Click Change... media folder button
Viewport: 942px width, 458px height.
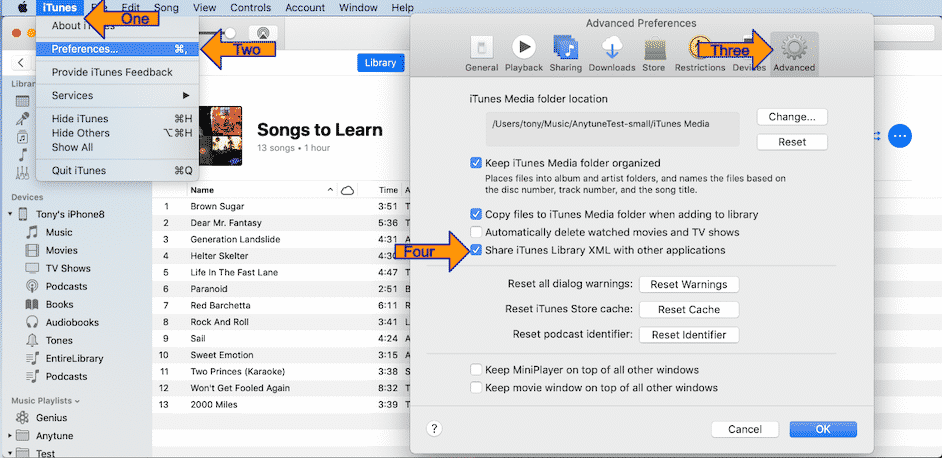(792, 117)
